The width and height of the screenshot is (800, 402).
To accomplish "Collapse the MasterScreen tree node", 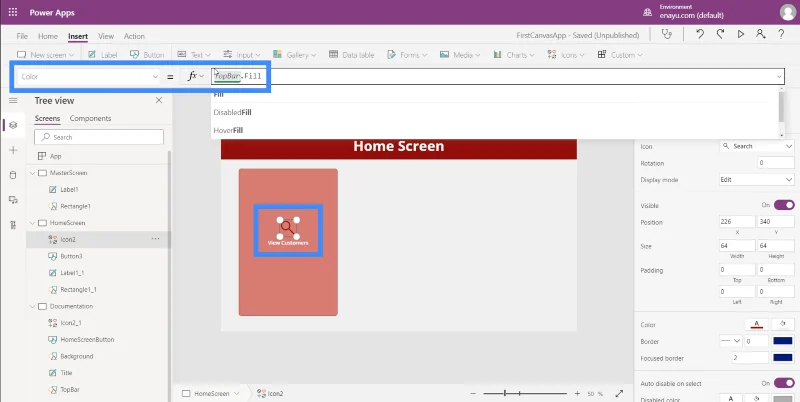I will coord(33,173).
